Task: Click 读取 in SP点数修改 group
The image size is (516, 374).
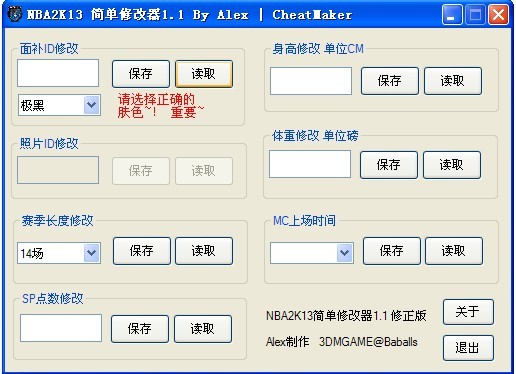Action: (x=203, y=329)
